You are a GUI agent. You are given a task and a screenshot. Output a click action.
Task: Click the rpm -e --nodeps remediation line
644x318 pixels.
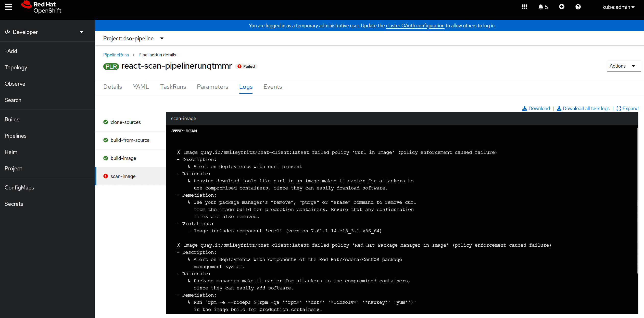tap(302, 302)
